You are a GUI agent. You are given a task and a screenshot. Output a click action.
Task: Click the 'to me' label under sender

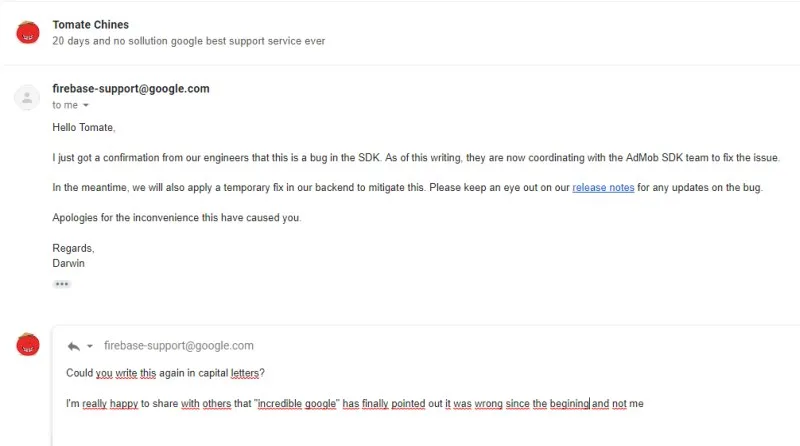coord(65,105)
